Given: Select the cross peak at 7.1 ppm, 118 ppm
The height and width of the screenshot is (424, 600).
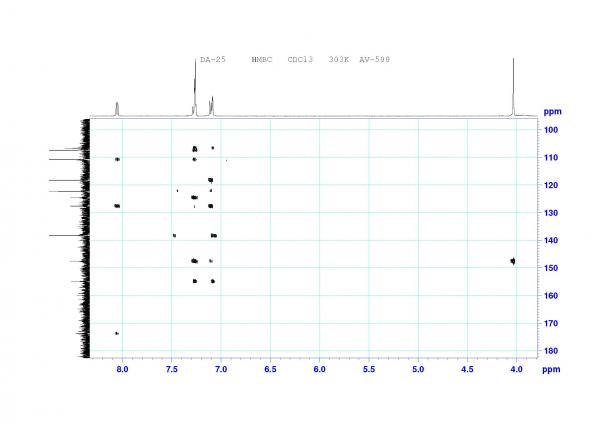Looking at the screenshot, I should tap(210, 180).
